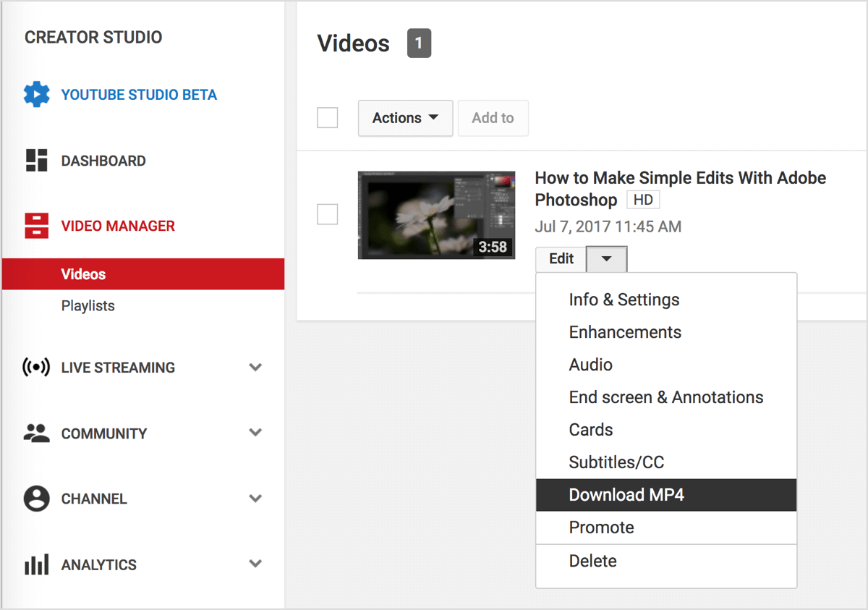Image resolution: width=868 pixels, height=610 pixels.
Task: Toggle the arrow dropdown next to Edit
Action: (606, 259)
